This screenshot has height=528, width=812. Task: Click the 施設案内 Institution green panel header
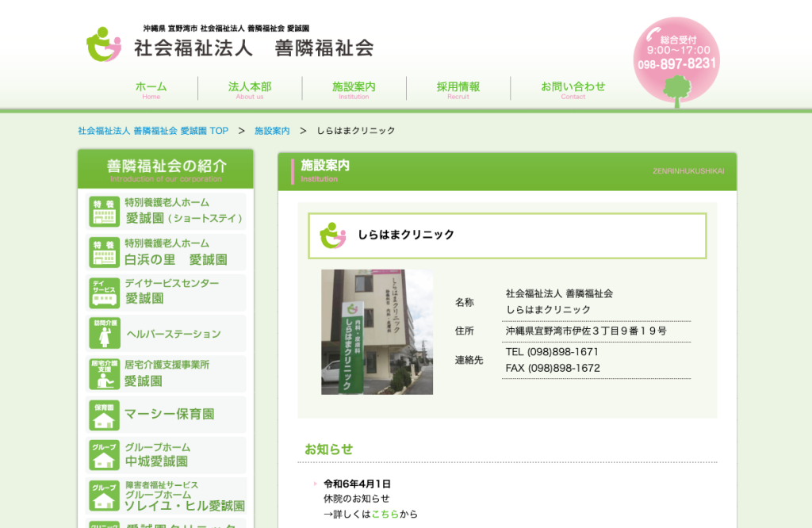pos(507,172)
